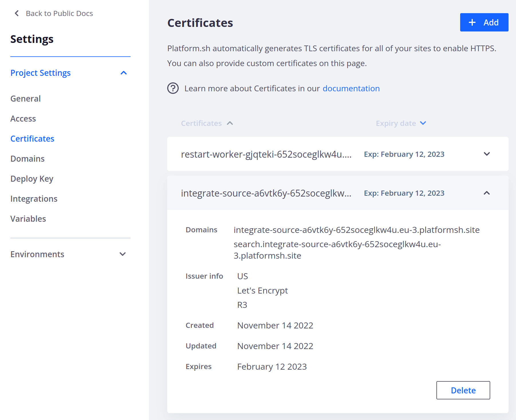Image resolution: width=516 pixels, height=420 pixels.
Task: Select Domains in the sidebar
Action: (x=27, y=159)
